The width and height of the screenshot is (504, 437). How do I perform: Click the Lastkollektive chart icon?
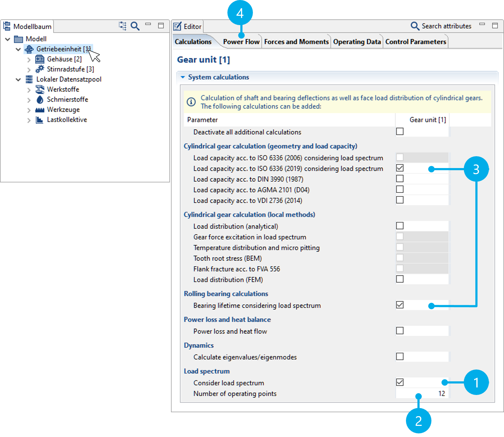(40, 120)
